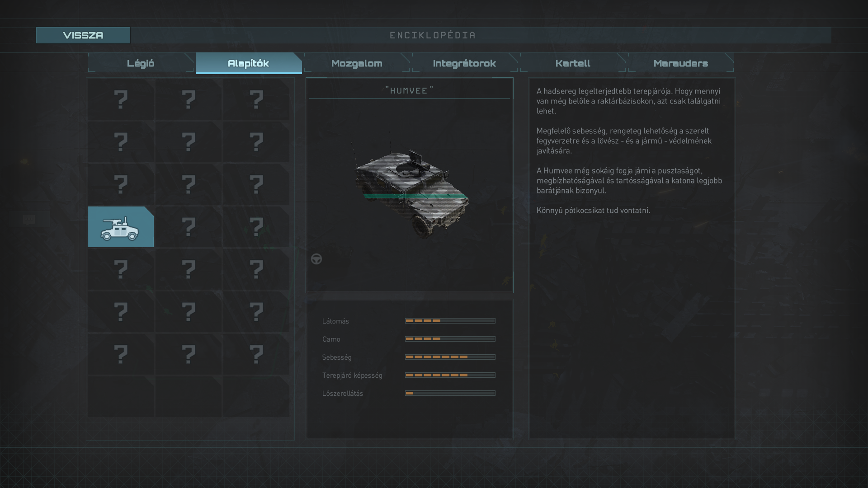Select the Humvee vehicle icon in the grid
868x488 pixels.
point(120,227)
